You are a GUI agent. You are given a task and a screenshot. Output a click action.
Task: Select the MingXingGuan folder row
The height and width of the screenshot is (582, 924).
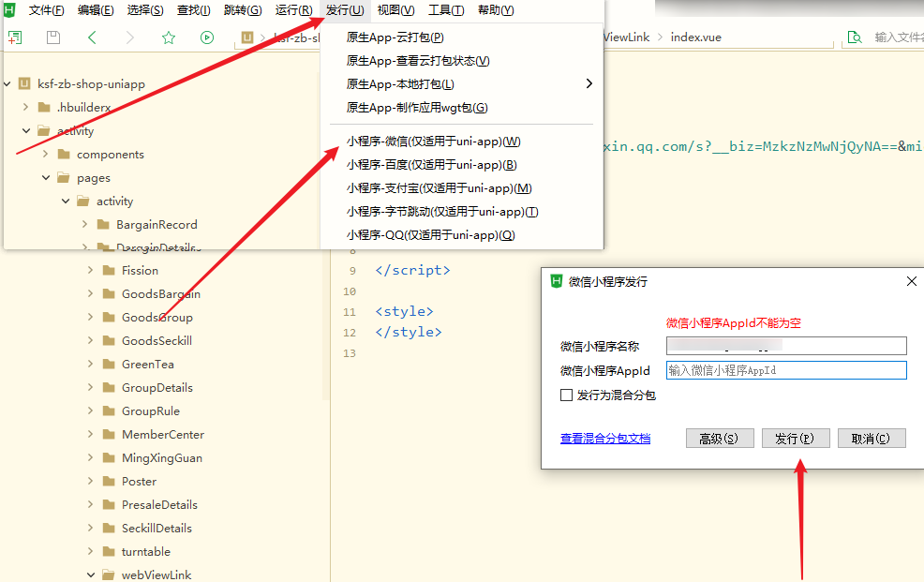tap(164, 457)
